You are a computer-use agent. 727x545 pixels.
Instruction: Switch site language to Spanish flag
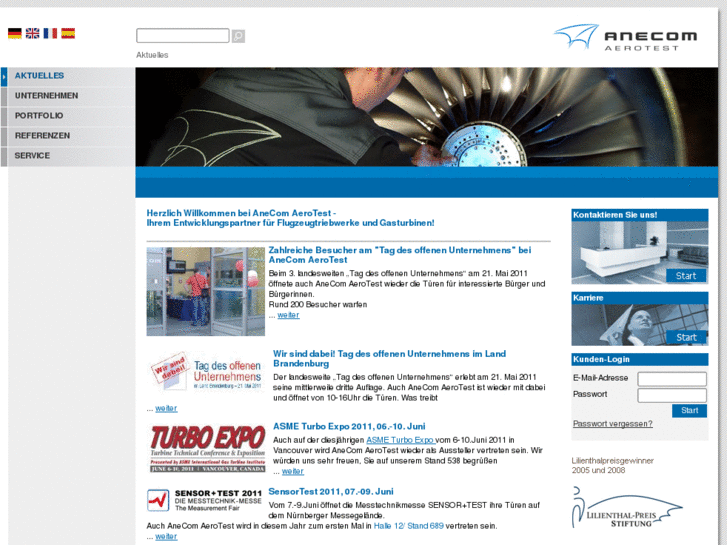click(68, 33)
